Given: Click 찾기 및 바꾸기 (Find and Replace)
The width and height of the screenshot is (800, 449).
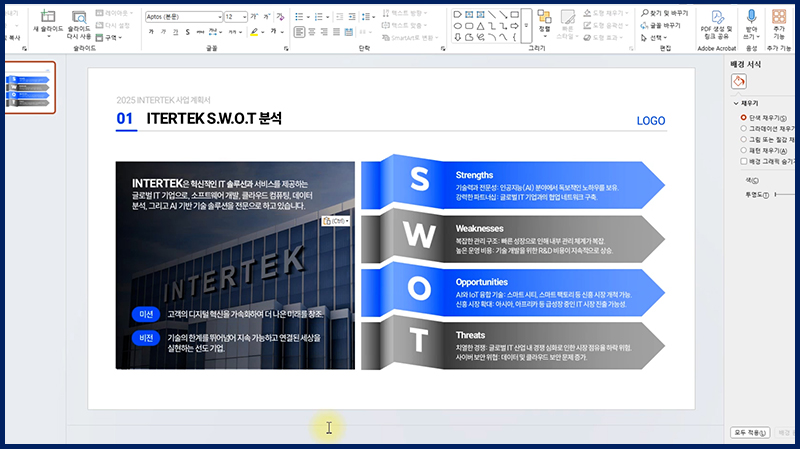Looking at the screenshot, I should pos(665,13).
